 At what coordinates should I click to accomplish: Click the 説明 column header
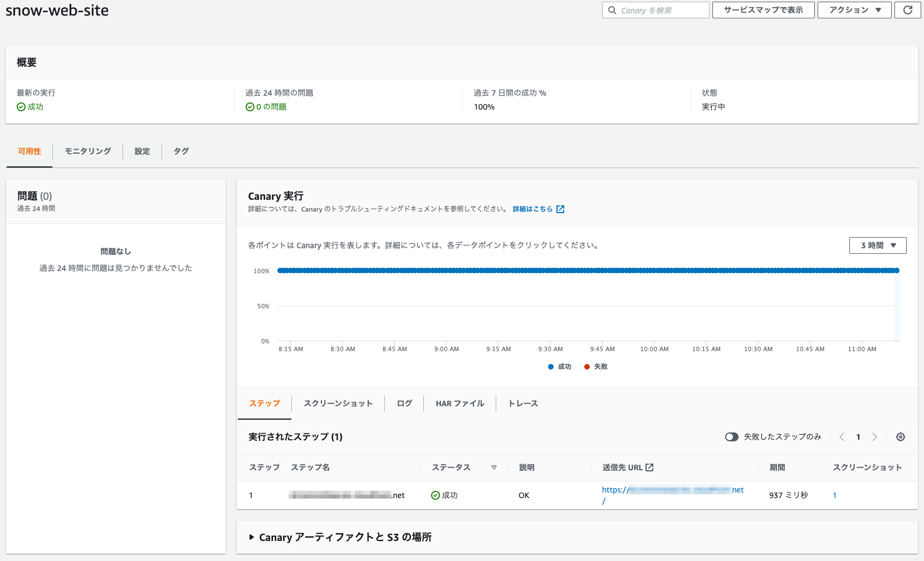(x=526, y=467)
